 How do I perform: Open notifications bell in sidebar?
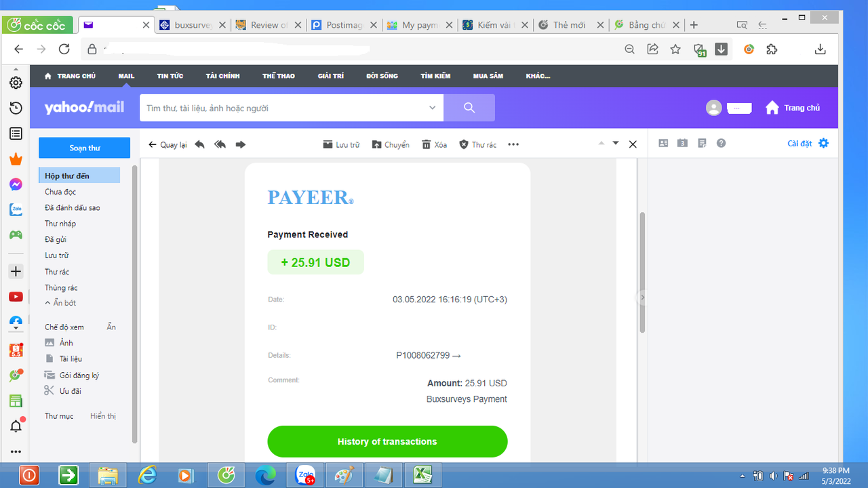tap(16, 426)
